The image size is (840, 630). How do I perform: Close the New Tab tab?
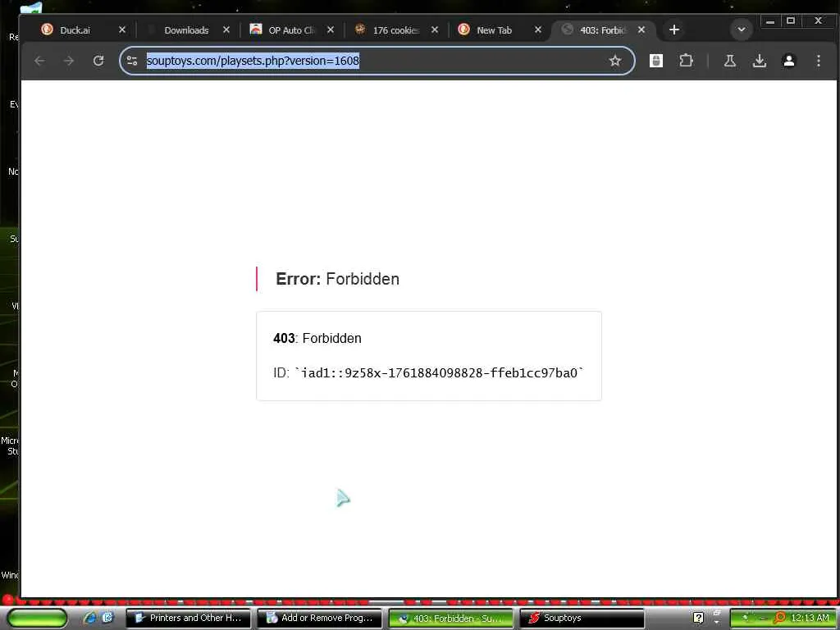[538, 30]
